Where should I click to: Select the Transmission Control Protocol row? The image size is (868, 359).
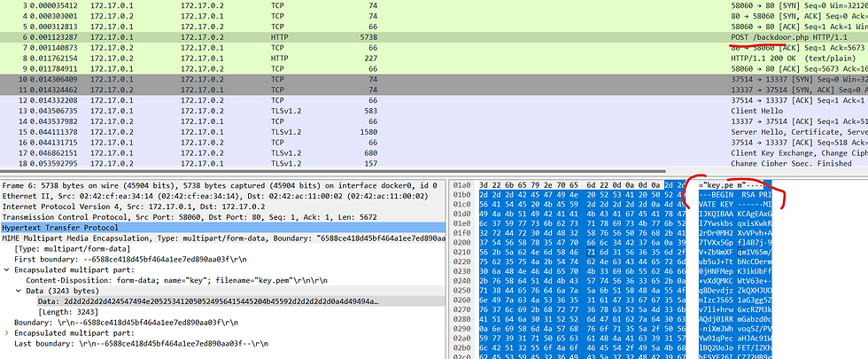click(222, 216)
